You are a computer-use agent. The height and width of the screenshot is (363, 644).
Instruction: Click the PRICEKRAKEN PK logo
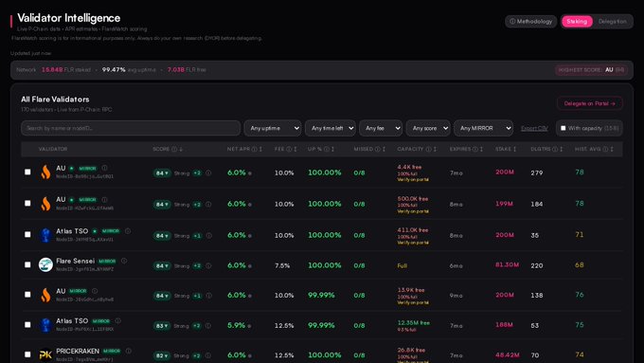click(45, 354)
